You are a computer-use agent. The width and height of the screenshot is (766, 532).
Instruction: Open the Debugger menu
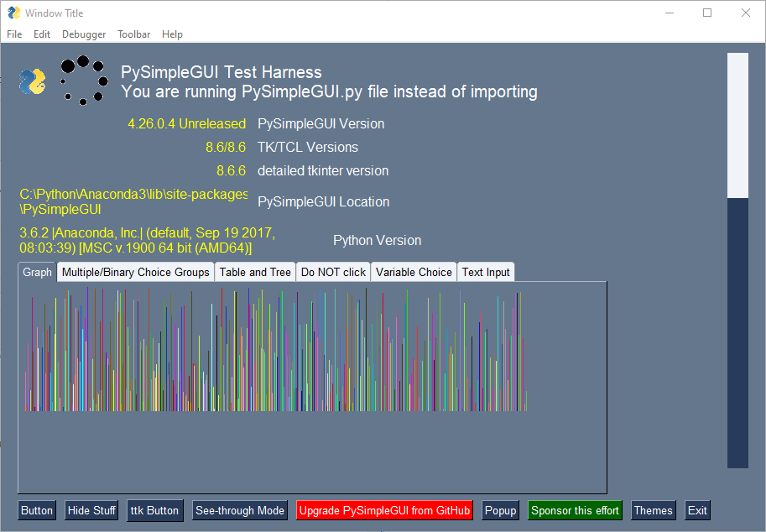pos(84,34)
